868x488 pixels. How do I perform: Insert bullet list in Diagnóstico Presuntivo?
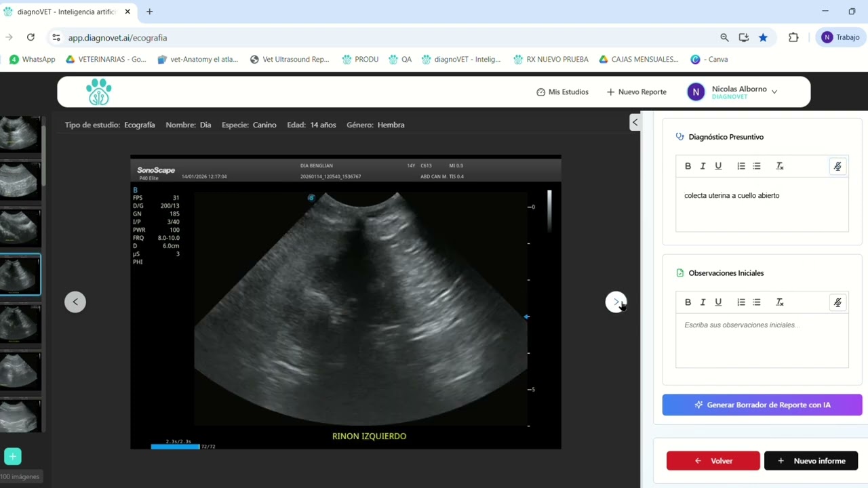[x=757, y=166]
